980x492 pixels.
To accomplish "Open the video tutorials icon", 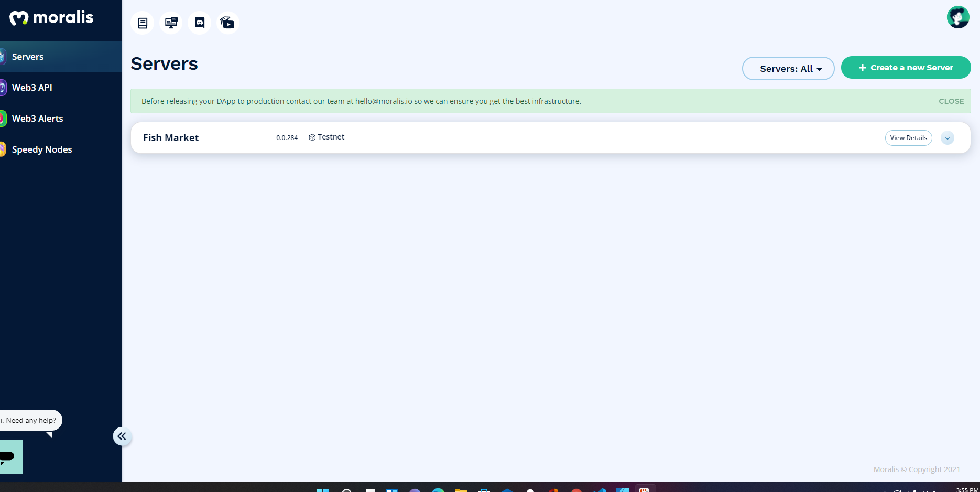I will (228, 23).
